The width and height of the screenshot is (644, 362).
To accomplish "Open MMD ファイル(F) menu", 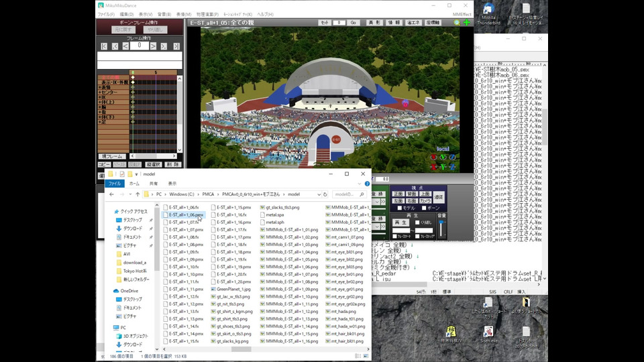I will coord(106,14).
